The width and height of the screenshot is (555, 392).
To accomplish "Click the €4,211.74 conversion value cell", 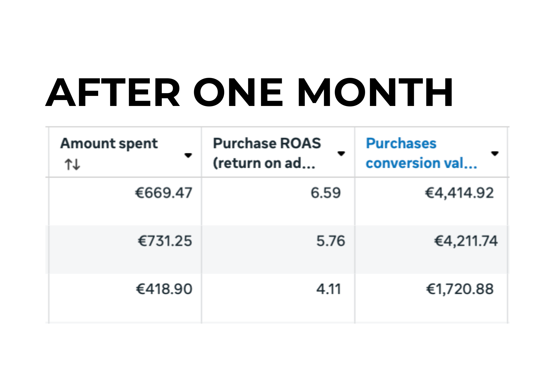I will click(466, 241).
